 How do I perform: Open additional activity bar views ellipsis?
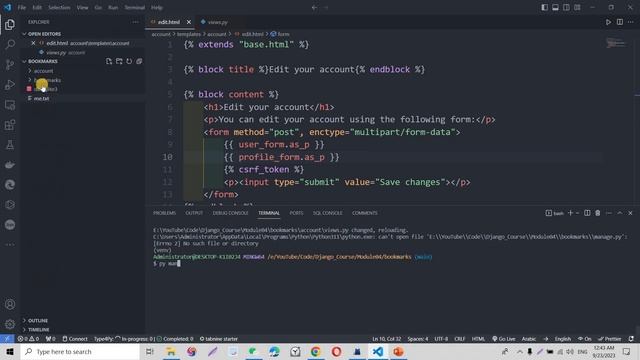tap(10, 244)
